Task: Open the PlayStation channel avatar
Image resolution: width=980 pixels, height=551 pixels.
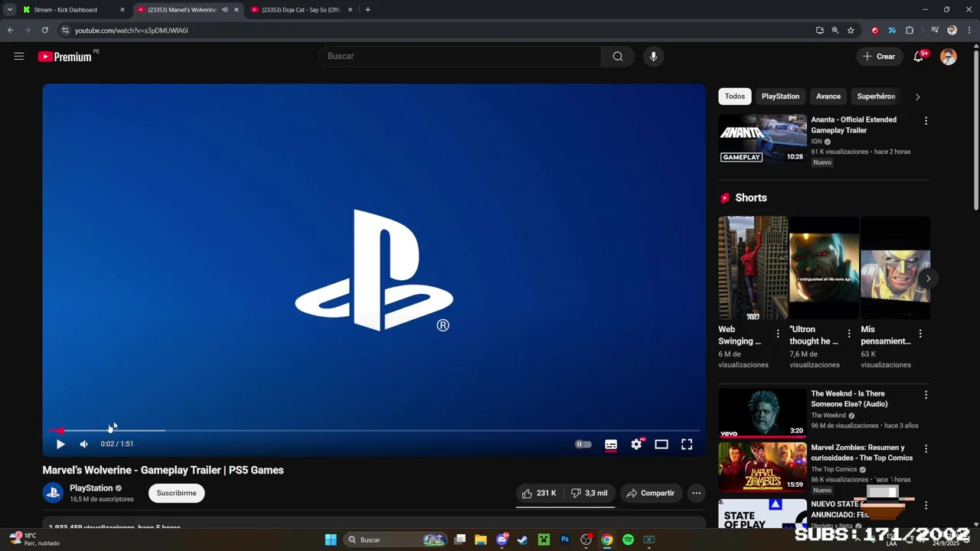Action: 53,493
